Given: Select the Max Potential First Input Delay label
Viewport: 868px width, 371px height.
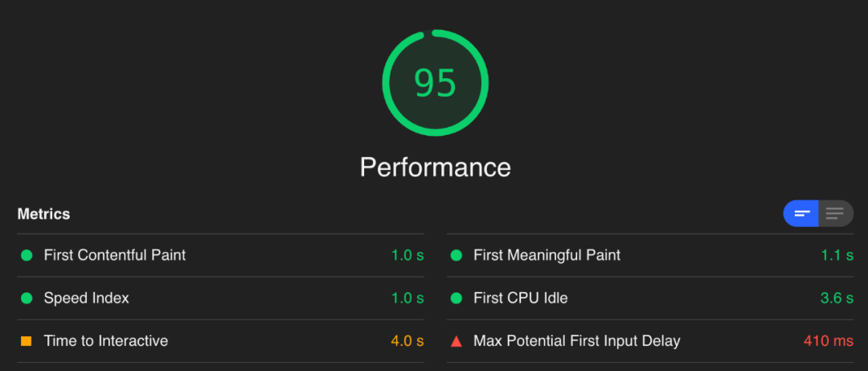Looking at the screenshot, I should click(577, 341).
